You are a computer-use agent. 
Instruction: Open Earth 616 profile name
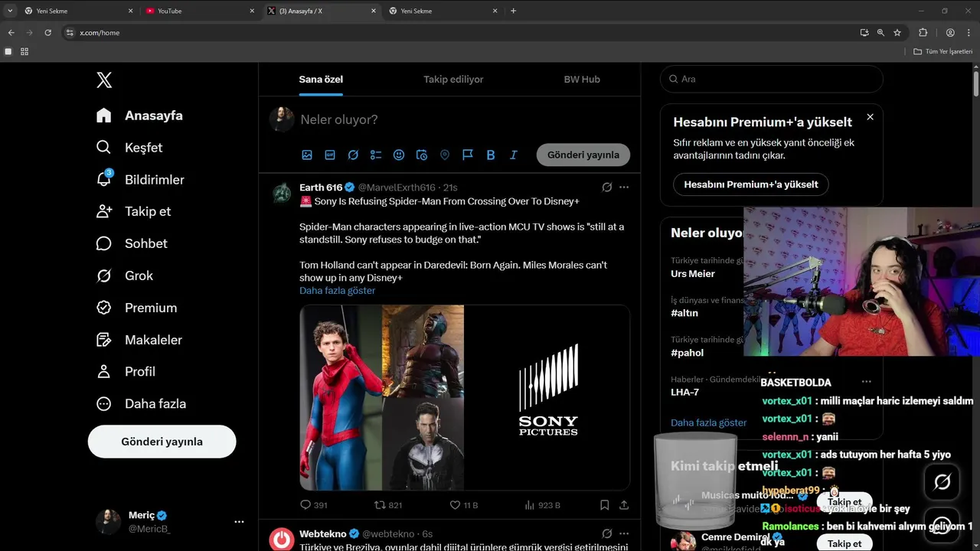(x=321, y=187)
